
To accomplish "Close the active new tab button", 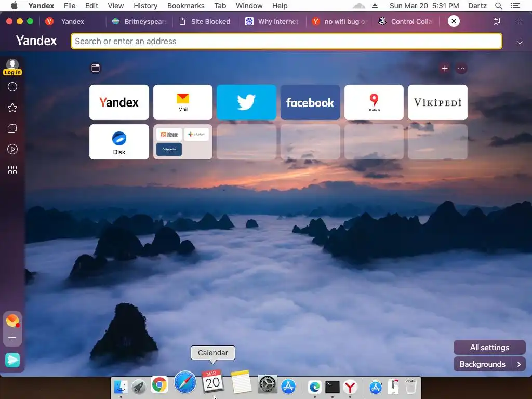I will (454, 21).
